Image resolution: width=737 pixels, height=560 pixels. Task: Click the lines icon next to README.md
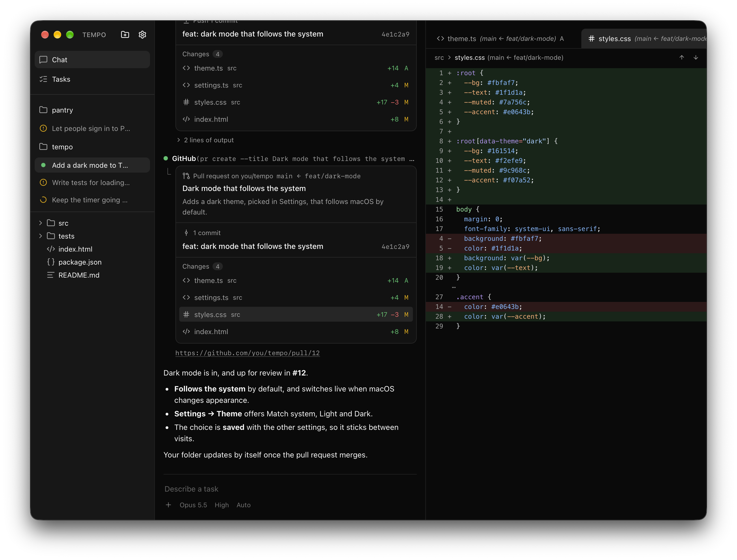[51, 275]
